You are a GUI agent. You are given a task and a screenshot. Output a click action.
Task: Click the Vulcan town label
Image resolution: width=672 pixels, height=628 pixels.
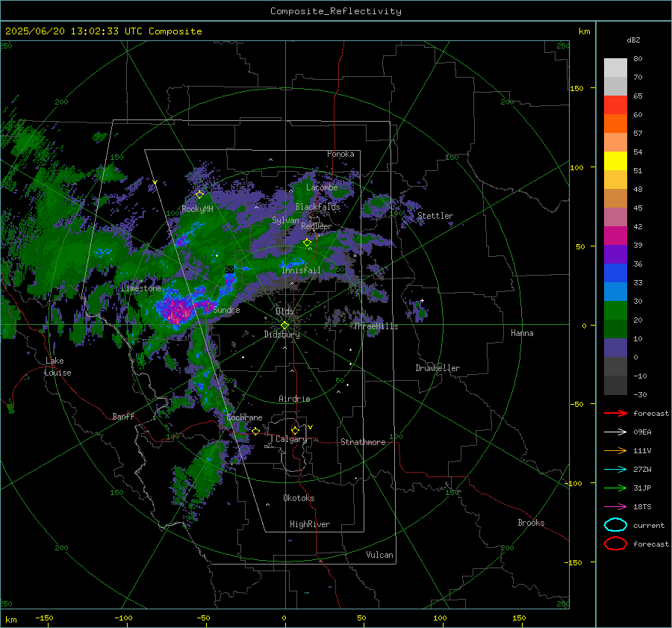point(379,555)
